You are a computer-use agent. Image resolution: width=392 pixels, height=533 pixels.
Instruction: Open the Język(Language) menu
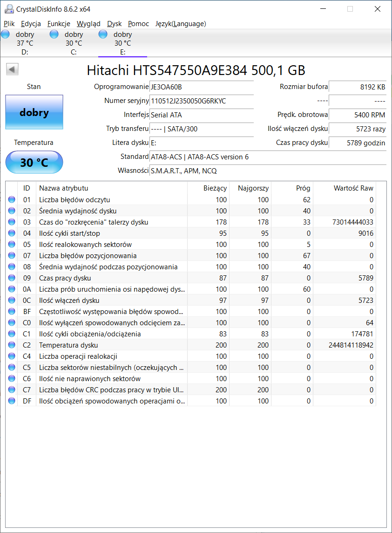click(181, 24)
